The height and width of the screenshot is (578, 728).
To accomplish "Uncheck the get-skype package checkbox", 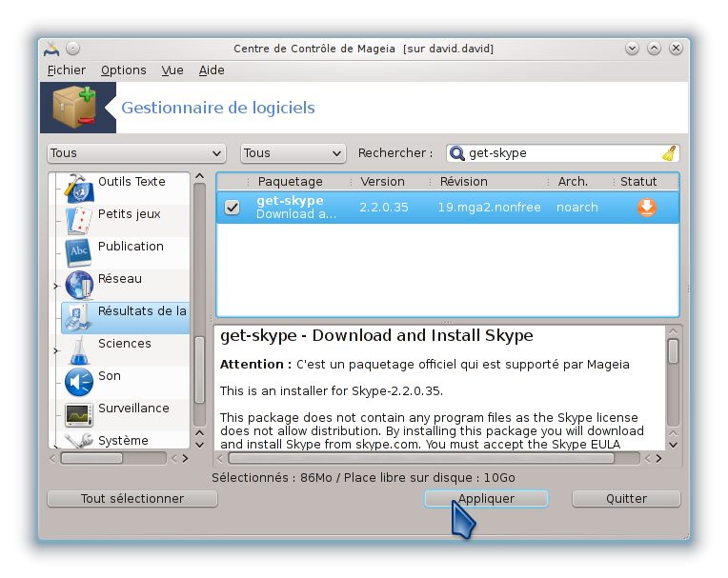I will pyautogui.click(x=233, y=208).
